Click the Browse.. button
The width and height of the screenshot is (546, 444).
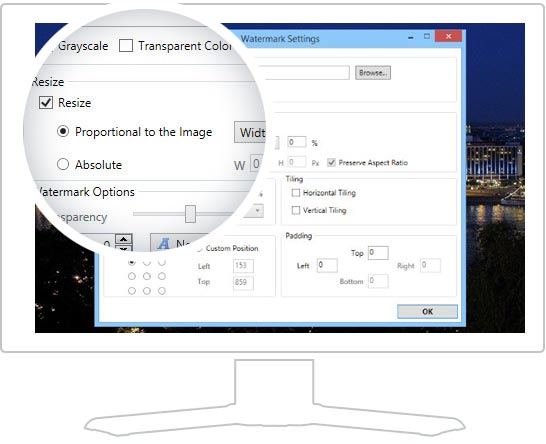(373, 73)
